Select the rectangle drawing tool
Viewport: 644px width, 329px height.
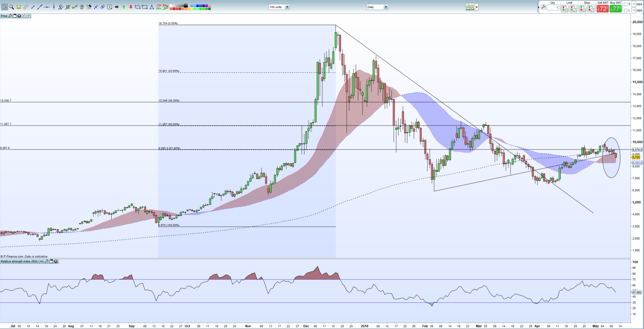point(145,7)
